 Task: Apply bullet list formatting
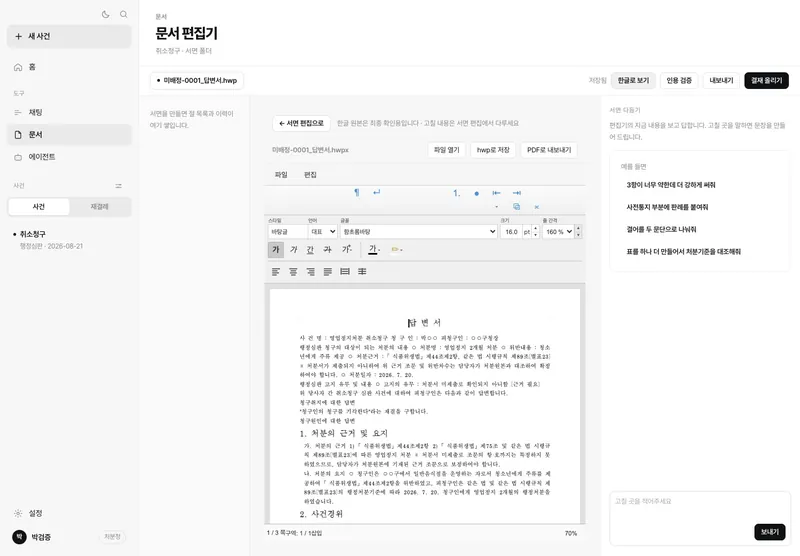(x=477, y=193)
